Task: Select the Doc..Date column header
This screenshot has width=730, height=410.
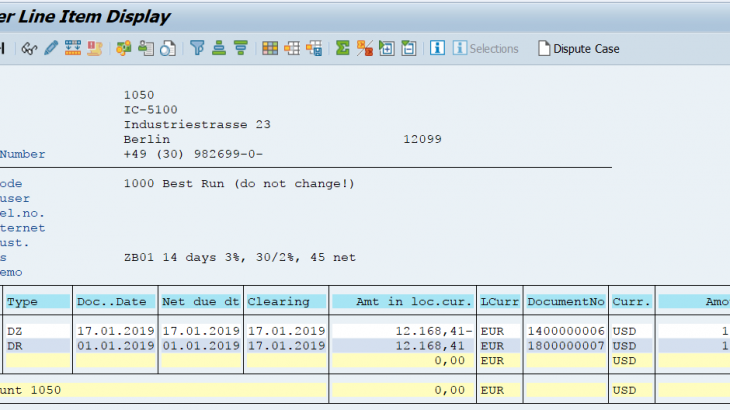Action: (113, 301)
